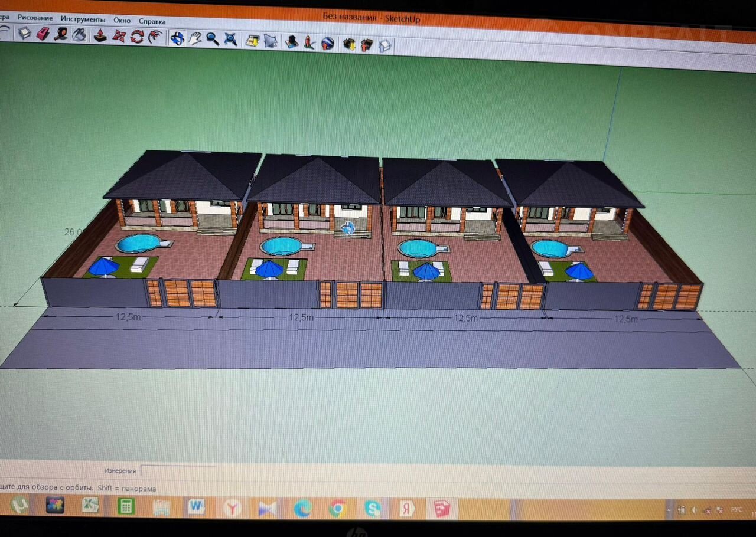Open the Справка menu
Image resolution: width=756 pixels, height=537 pixels.
pos(152,21)
